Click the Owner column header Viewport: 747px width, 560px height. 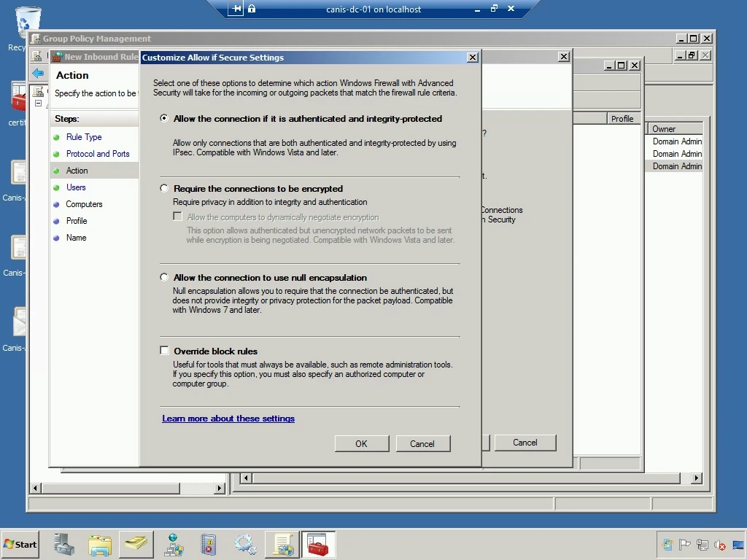point(674,129)
